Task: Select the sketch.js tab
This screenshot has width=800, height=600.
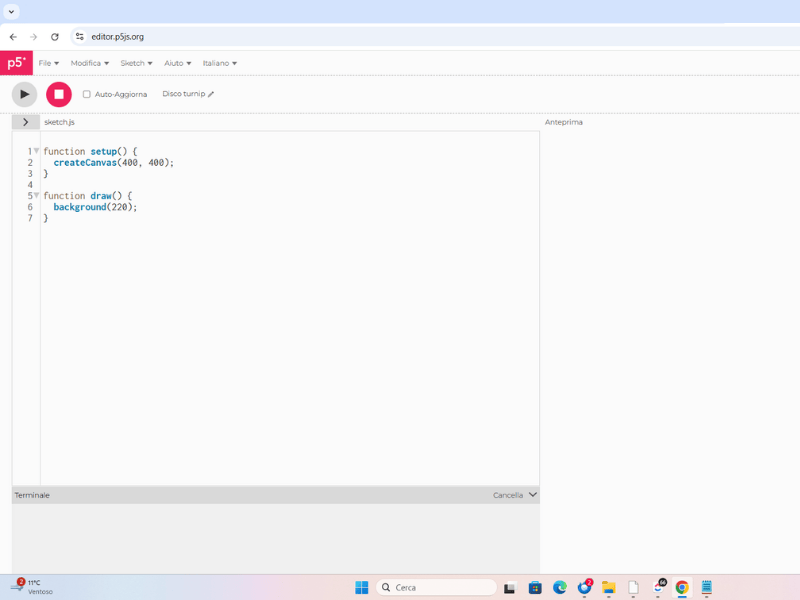Action: (58, 122)
